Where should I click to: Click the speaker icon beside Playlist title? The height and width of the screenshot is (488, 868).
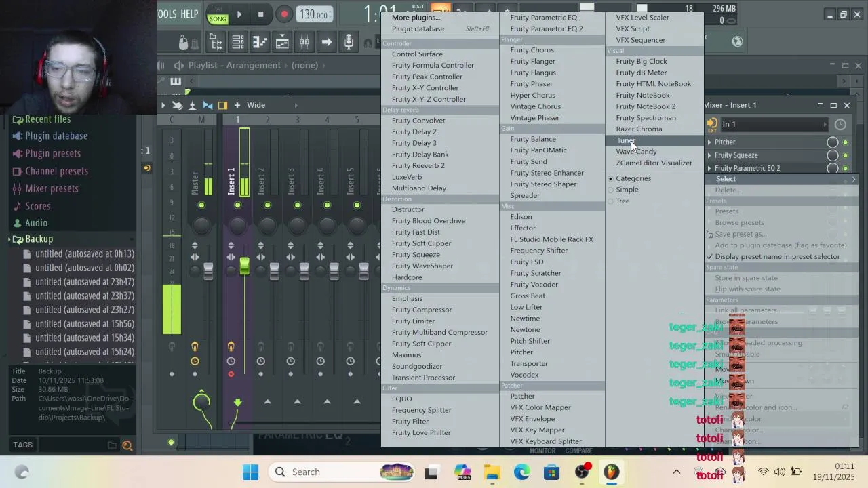tap(178, 66)
